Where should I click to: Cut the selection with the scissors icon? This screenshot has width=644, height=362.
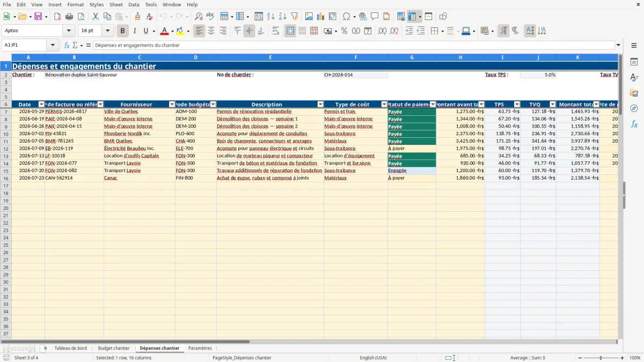coord(96,17)
